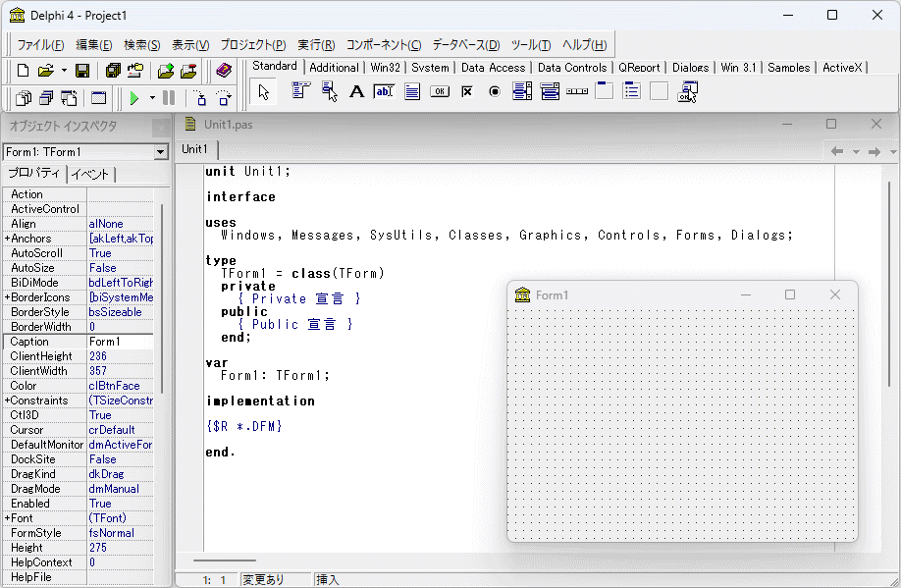Switch to the Additional palette tab
901x588 pixels.
coord(334,68)
